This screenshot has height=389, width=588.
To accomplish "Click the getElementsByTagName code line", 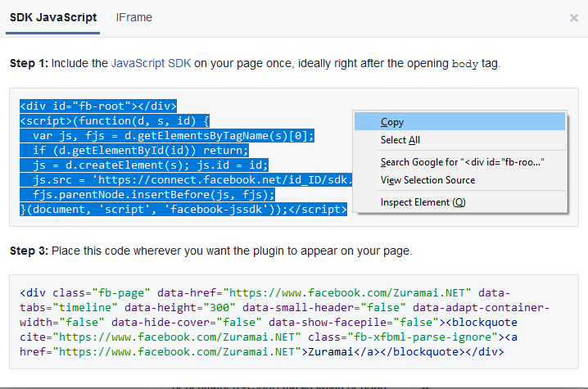I will pyautogui.click(x=167, y=136).
